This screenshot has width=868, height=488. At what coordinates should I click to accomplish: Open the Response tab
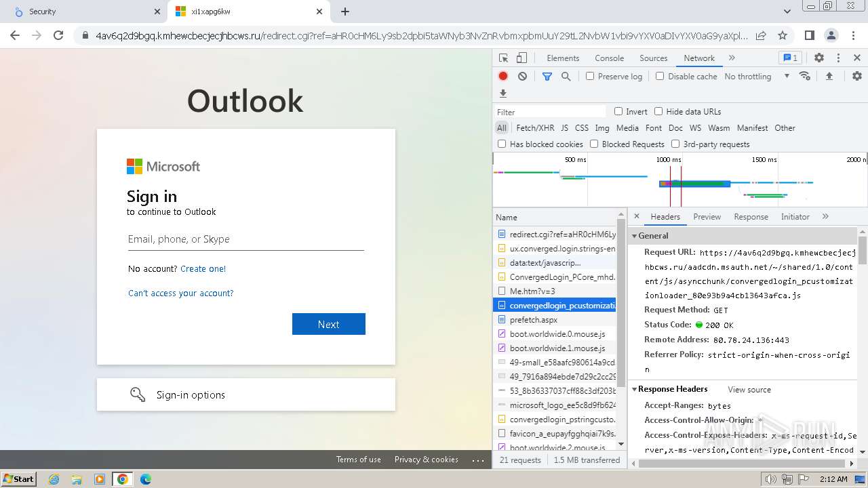coord(751,217)
